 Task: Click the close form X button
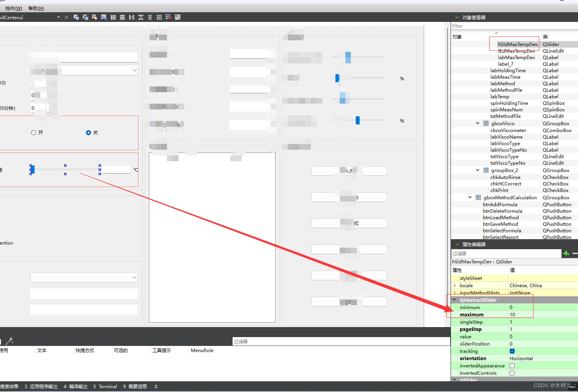(x=66, y=17)
